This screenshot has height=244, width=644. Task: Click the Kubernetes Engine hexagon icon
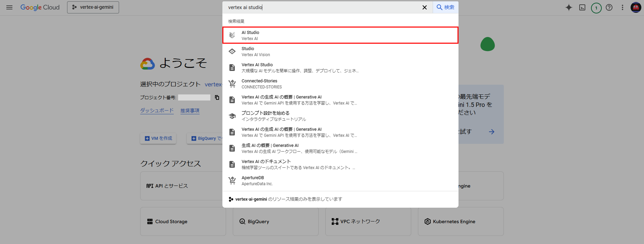point(428,221)
